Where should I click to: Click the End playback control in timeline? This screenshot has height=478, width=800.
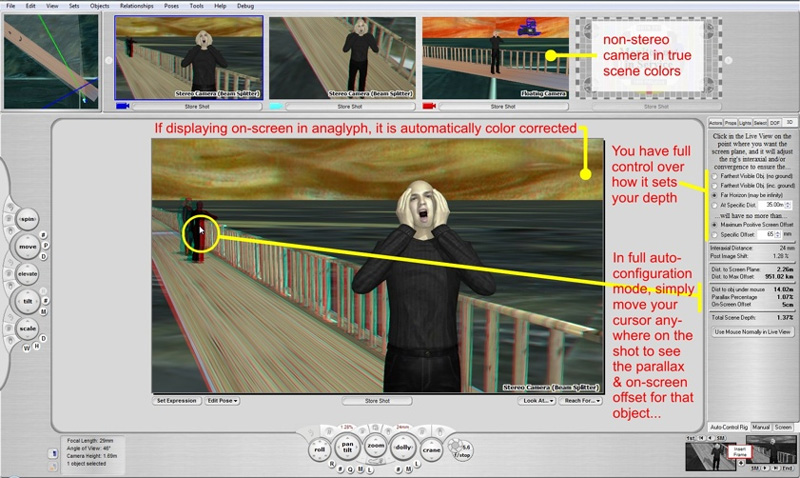[788, 468]
